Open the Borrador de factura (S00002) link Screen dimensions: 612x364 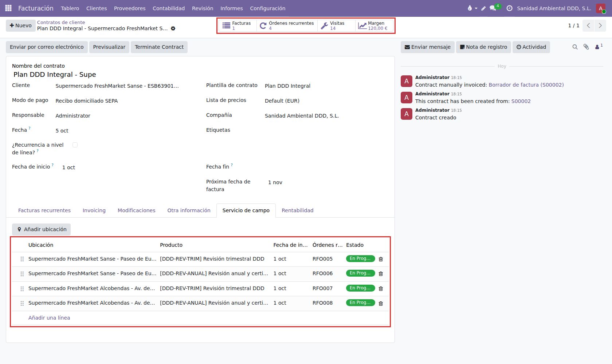[526, 85]
